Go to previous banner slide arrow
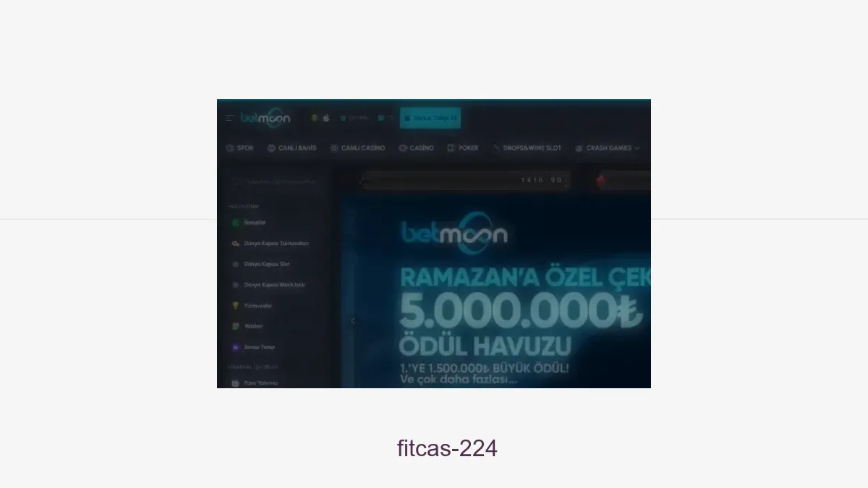Viewport: 868px width, 488px height. click(x=353, y=321)
